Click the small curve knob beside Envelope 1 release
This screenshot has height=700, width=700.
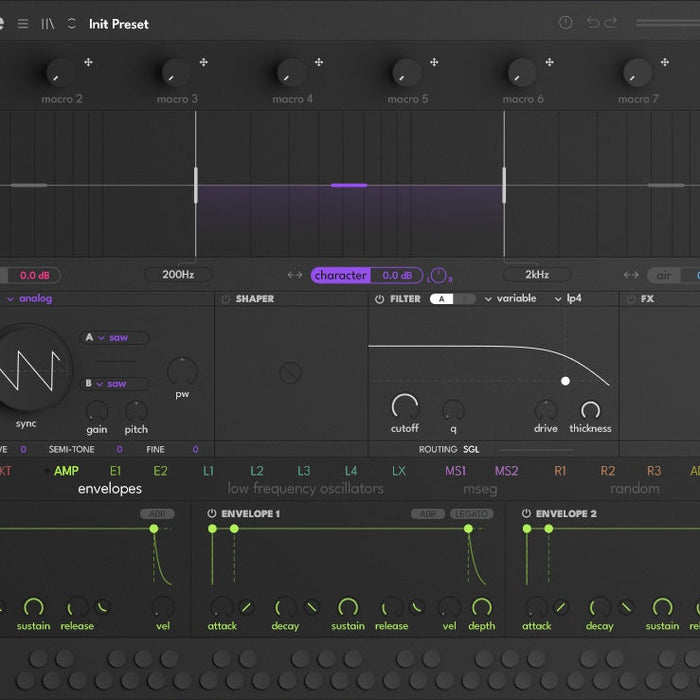click(x=417, y=607)
